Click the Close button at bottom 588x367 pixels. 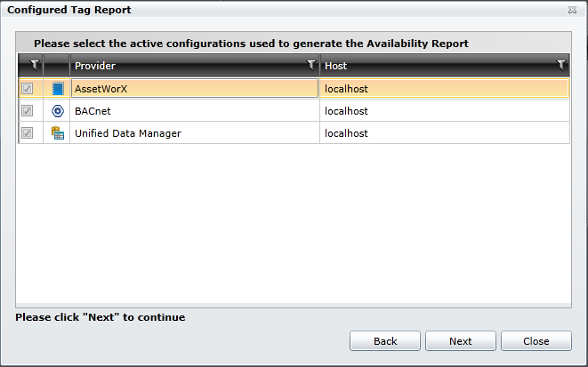(536, 341)
